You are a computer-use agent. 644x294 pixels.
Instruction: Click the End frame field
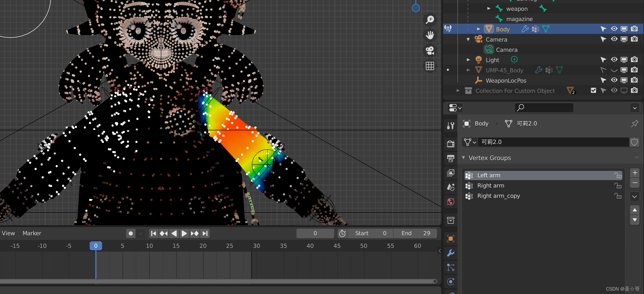(x=415, y=233)
